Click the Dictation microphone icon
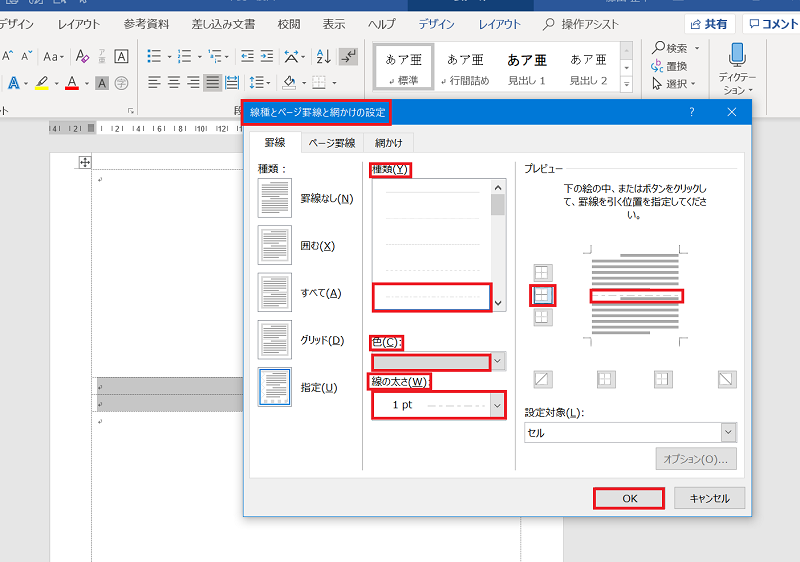 coord(737,55)
